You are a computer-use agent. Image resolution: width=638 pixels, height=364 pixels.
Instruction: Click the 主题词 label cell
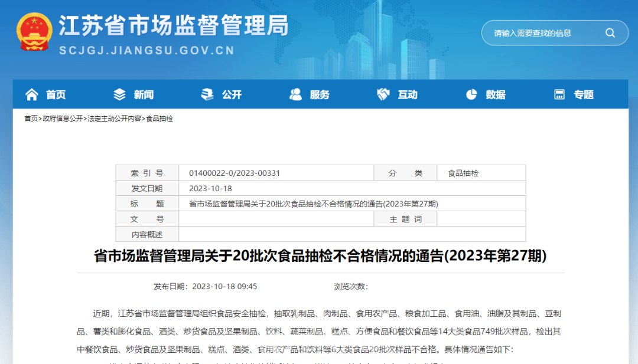click(x=405, y=219)
